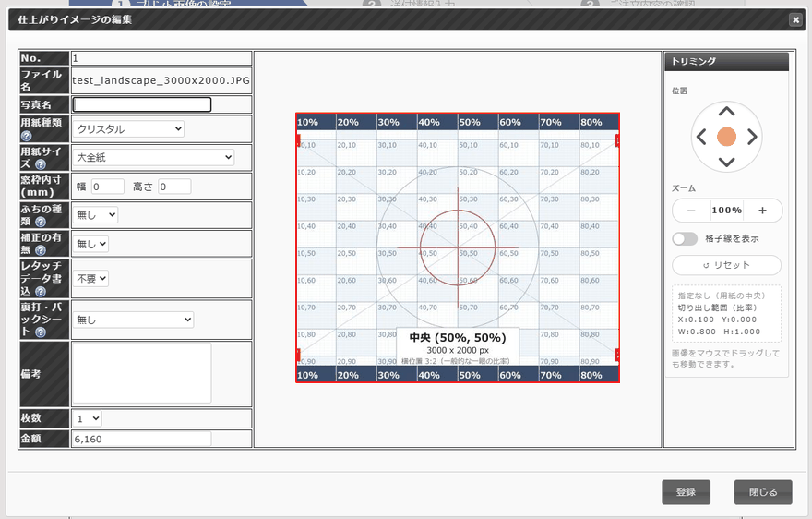Click the file name test_landscape_3000x2000.JPG
The height and width of the screenshot is (519, 812).
[x=161, y=81]
